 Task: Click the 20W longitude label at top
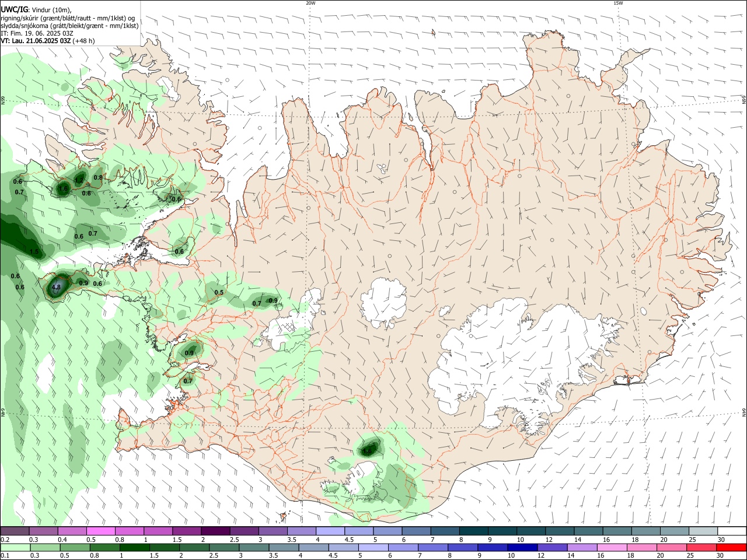coord(310,3)
